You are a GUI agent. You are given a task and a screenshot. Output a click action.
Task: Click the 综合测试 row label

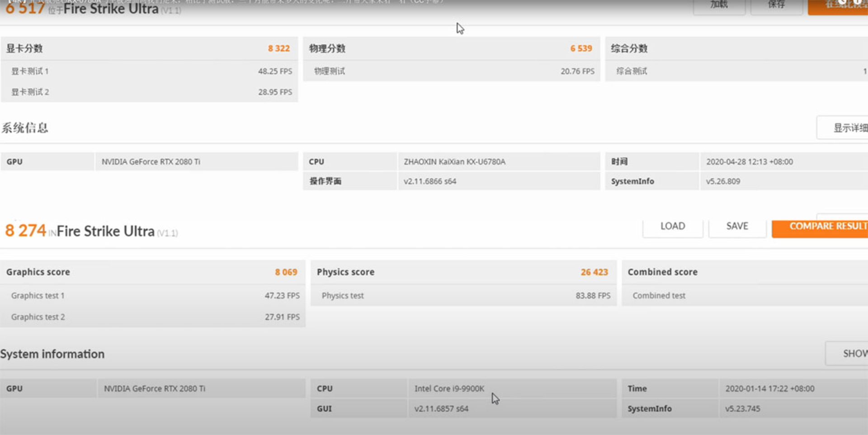click(x=632, y=71)
